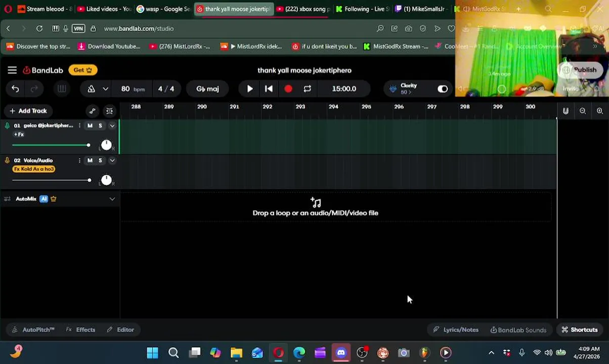Switch to the wasp - Google Search tab
The image size is (609, 364).
click(163, 9)
